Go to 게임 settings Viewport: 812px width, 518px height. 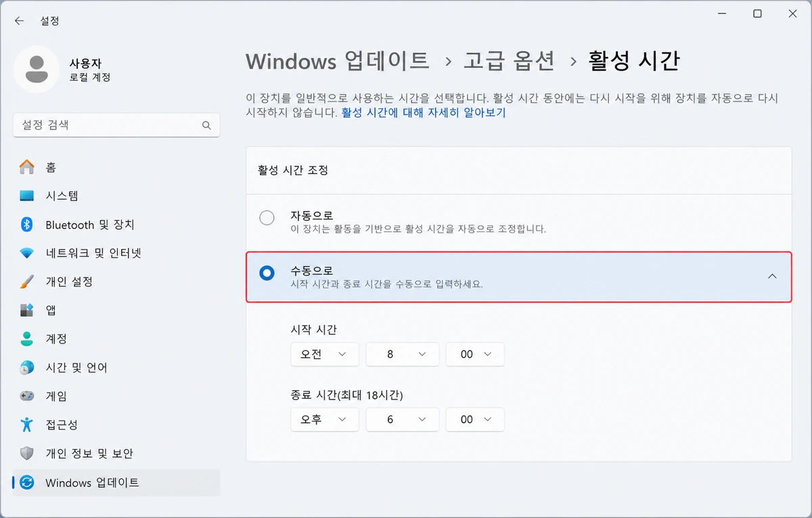click(116, 396)
